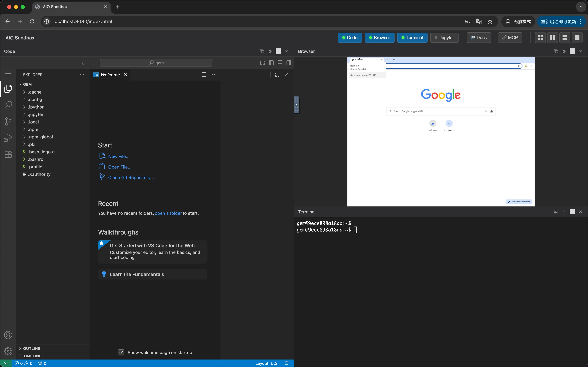Image resolution: width=588 pixels, height=367 pixels.
Task: Click the Clone Git Repository link
Action: 131,177
